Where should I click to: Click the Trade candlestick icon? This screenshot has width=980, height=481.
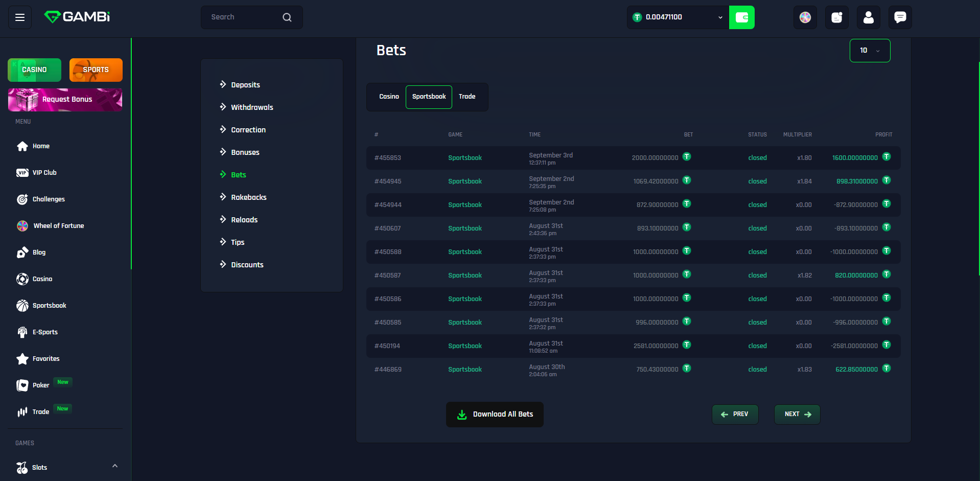22,412
